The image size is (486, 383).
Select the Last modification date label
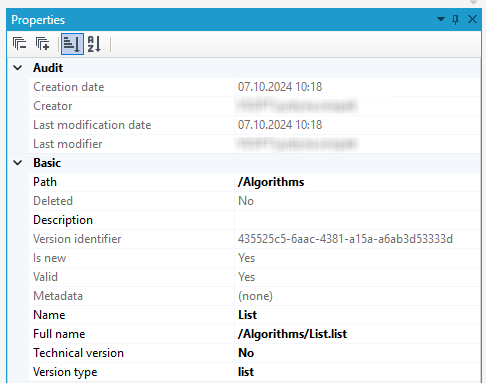92,125
